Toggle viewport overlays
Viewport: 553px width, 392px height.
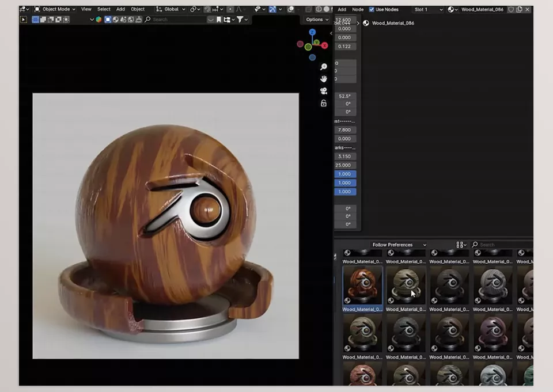[290, 9]
